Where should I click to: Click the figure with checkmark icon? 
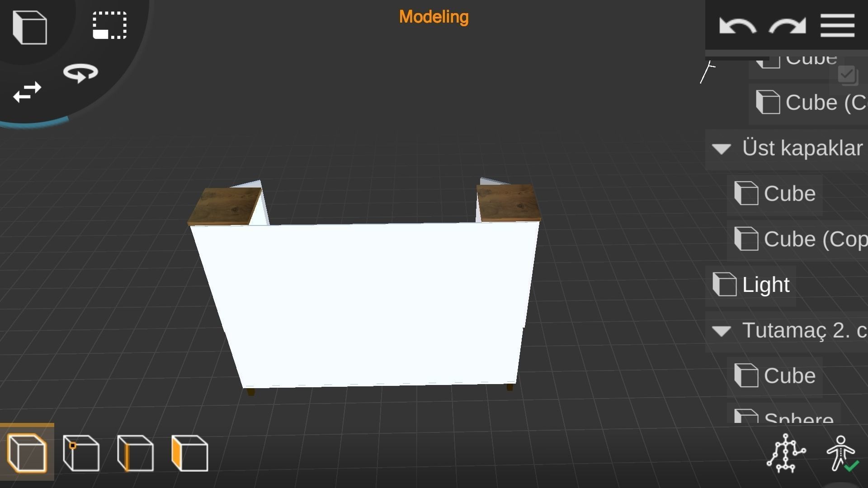click(x=842, y=454)
